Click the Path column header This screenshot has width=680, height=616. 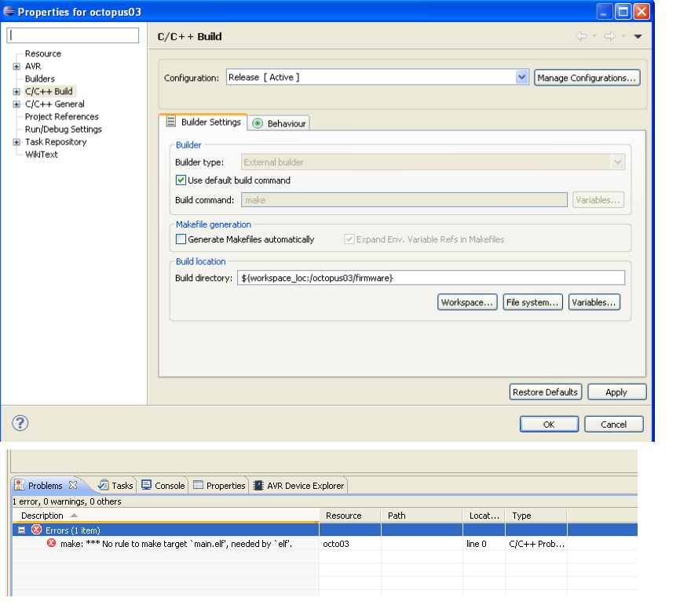[422, 516]
